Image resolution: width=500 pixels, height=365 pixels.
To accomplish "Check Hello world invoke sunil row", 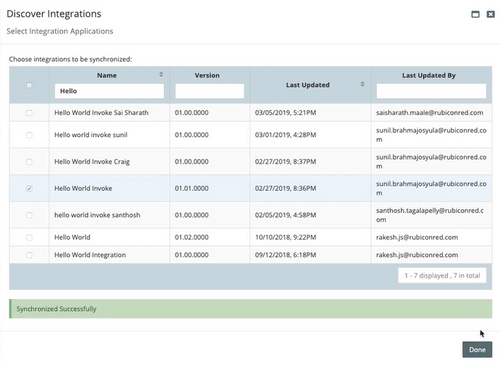I will tap(29, 135).
